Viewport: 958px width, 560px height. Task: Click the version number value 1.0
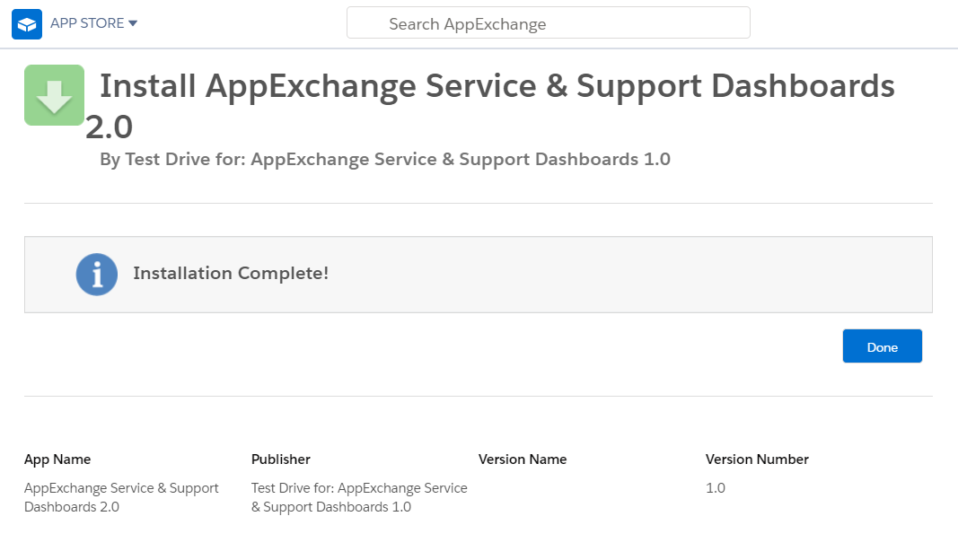pyautogui.click(x=716, y=488)
